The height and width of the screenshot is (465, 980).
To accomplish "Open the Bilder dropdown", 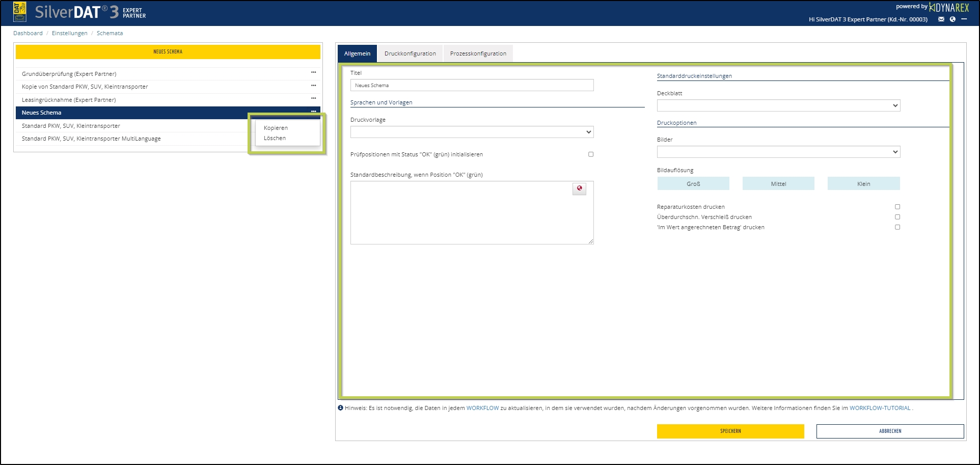I will [x=778, y=152].
